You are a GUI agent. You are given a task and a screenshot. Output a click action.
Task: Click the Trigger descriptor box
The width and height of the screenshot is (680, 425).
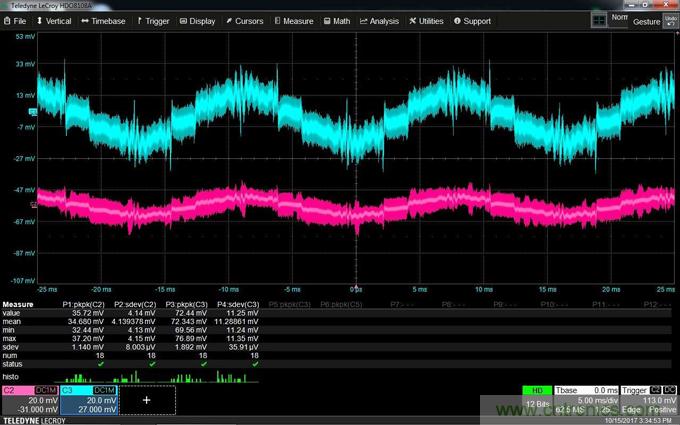[648, 398]
